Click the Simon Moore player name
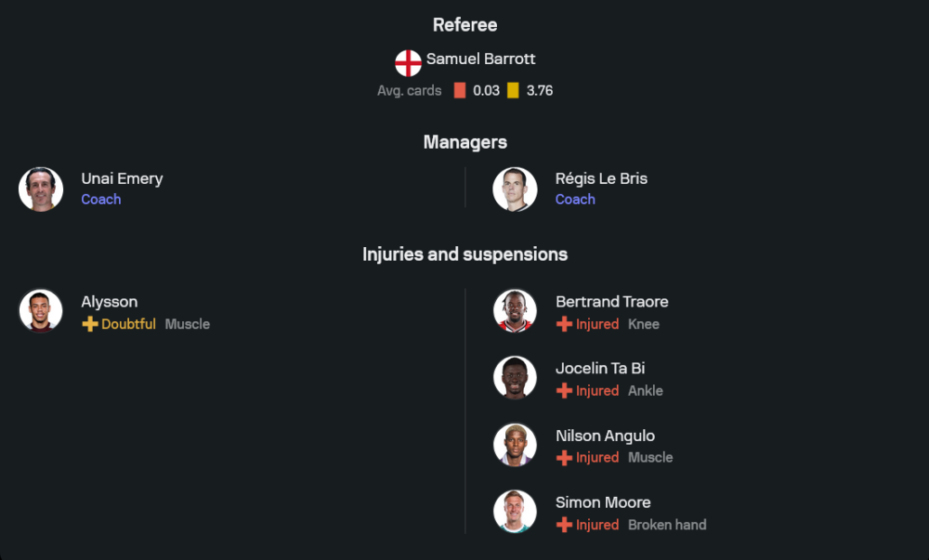The height and width of the screenshot is (560, 929). [x=602, y=502]
